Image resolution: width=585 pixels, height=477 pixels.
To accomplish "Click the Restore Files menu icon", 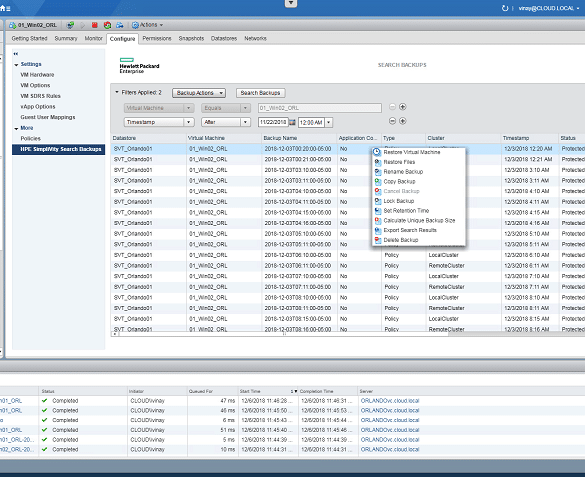I will (x=378, y=162).
